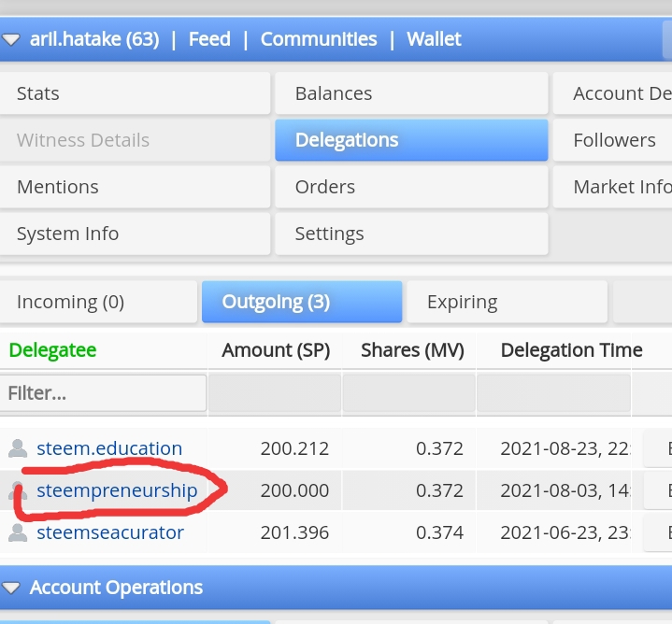Click the steemseacurator user avatar icon
Image resolution: width=672 pixels, height=624 pixels.
coord(18,532)
